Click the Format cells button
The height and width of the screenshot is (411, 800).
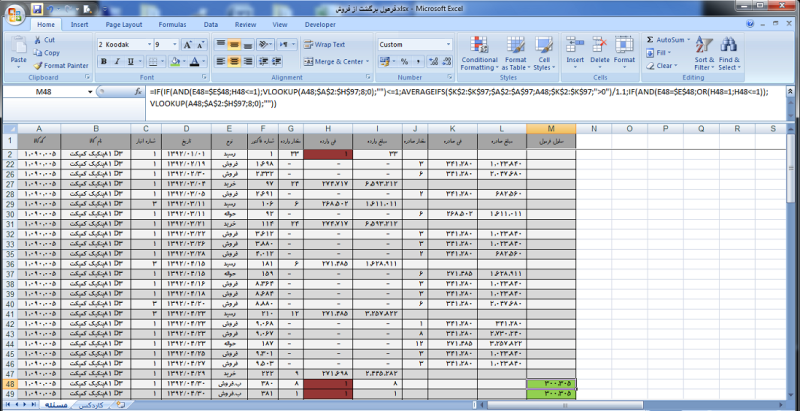point(624,53)
